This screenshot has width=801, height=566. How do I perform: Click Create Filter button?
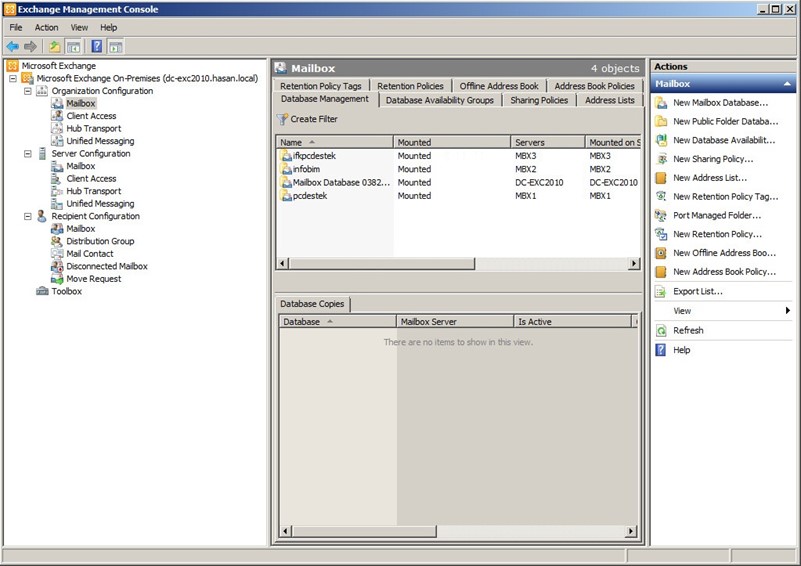(308, 119)
